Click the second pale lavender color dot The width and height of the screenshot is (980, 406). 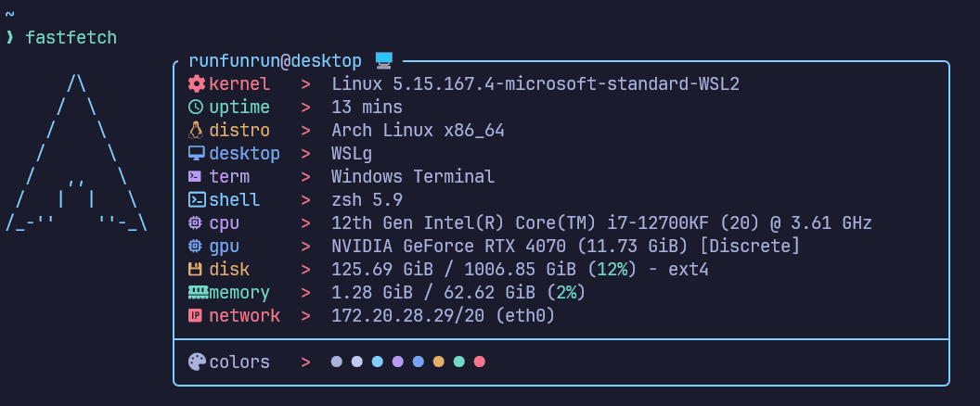point(357,362)
